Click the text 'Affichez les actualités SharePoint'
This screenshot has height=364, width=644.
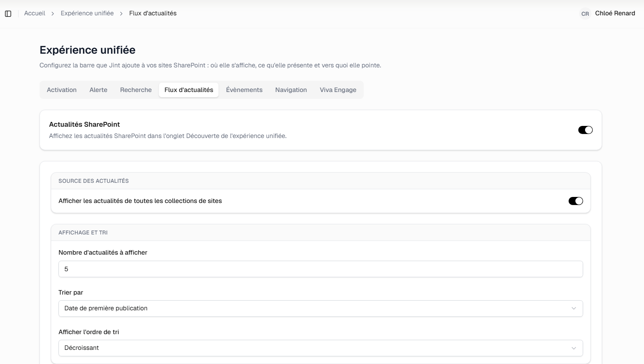168,136
